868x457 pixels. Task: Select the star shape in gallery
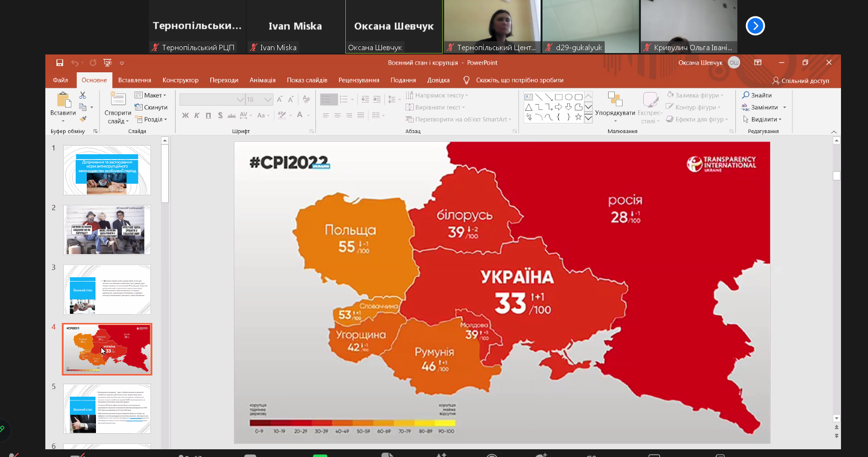(x=578, y=117)
